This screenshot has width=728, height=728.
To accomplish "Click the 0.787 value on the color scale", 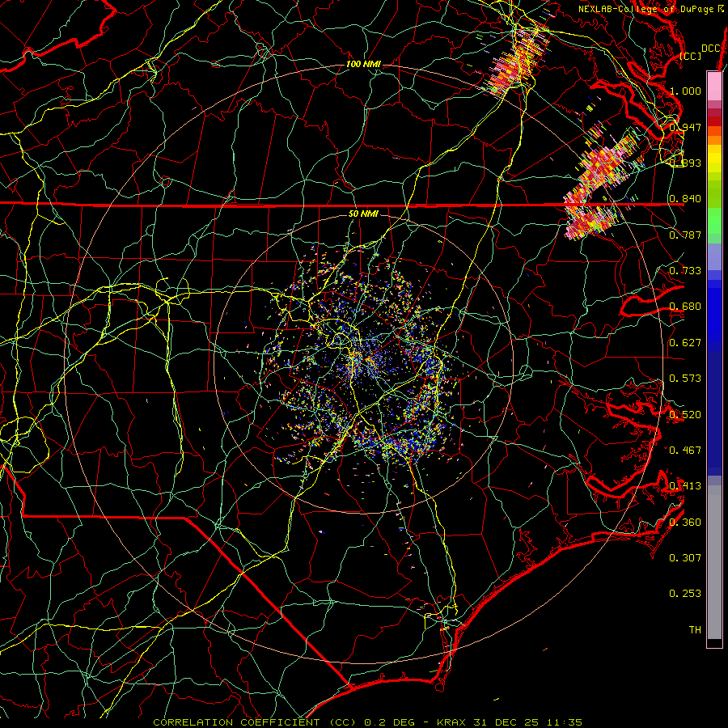I will (x=685, y=235).
